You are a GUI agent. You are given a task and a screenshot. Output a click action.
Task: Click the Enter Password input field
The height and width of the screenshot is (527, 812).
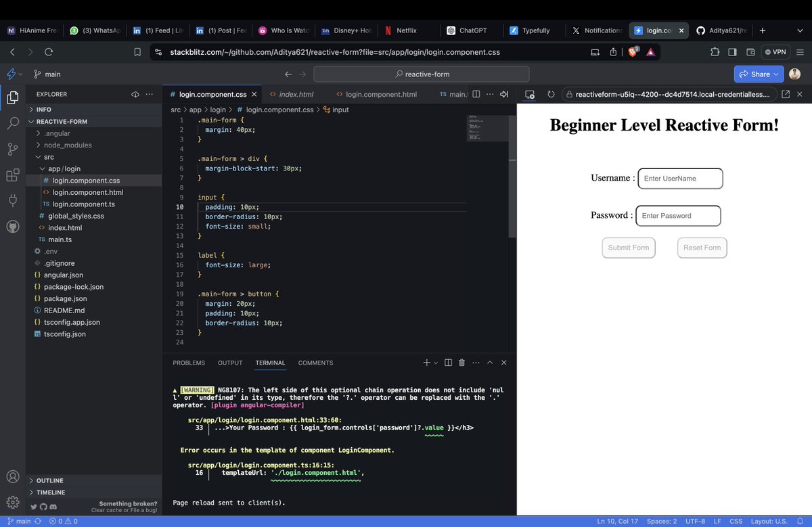[678, 216]
